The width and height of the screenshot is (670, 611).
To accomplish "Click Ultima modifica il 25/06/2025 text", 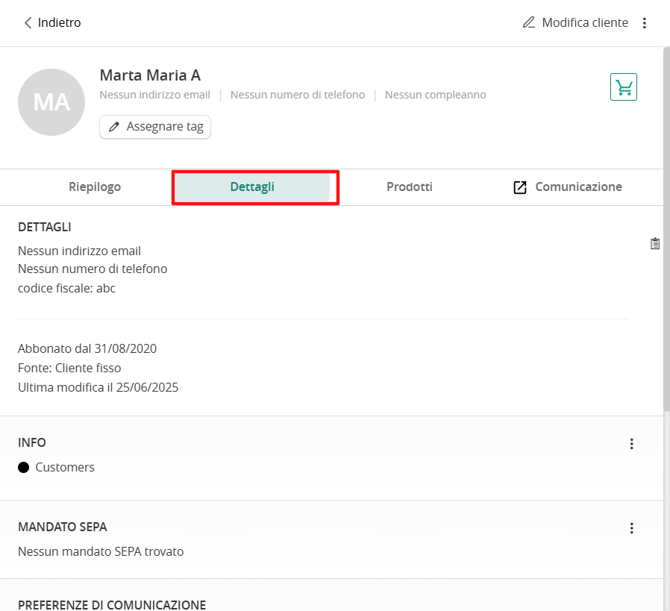I will (x=98, y=388).
